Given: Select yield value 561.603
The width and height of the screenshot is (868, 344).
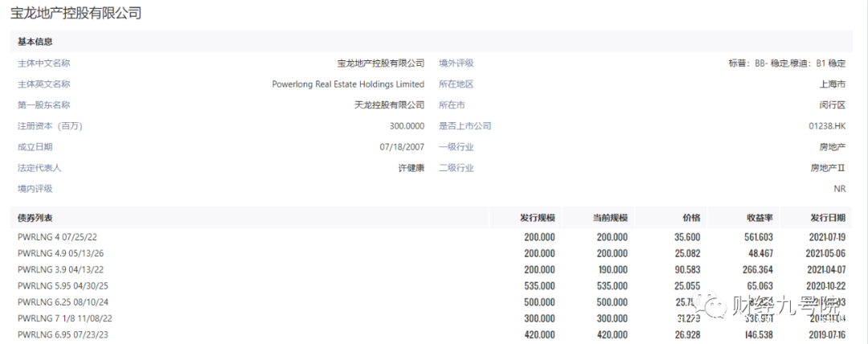Looking at the screenshot, I should (x=759, y=237).
